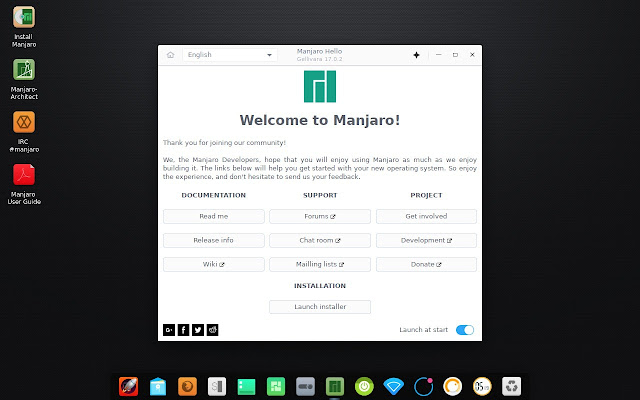Open the Release info page

213,240
